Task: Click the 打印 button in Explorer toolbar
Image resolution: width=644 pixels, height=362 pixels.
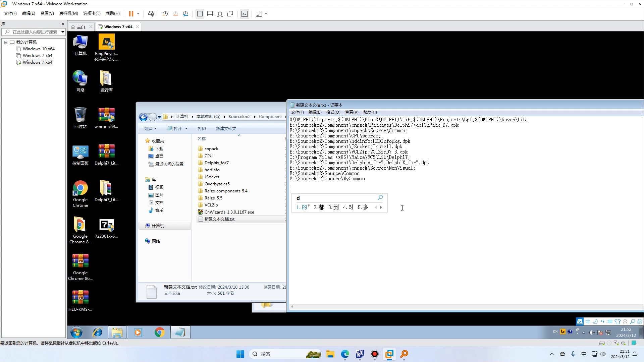Action: (x=202, y=128)
